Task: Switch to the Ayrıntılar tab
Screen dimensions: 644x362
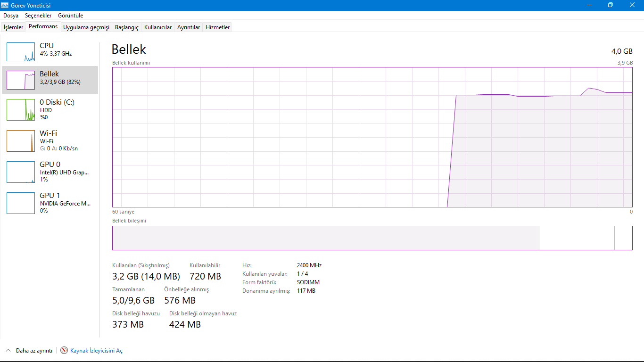Action: (189, 27)
